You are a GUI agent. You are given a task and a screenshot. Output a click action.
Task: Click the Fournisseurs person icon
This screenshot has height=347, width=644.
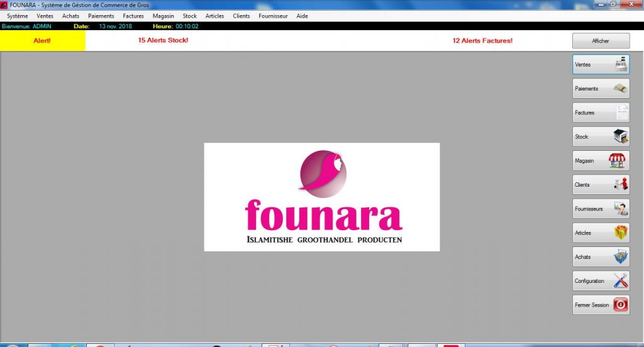[x=620, y=209]
